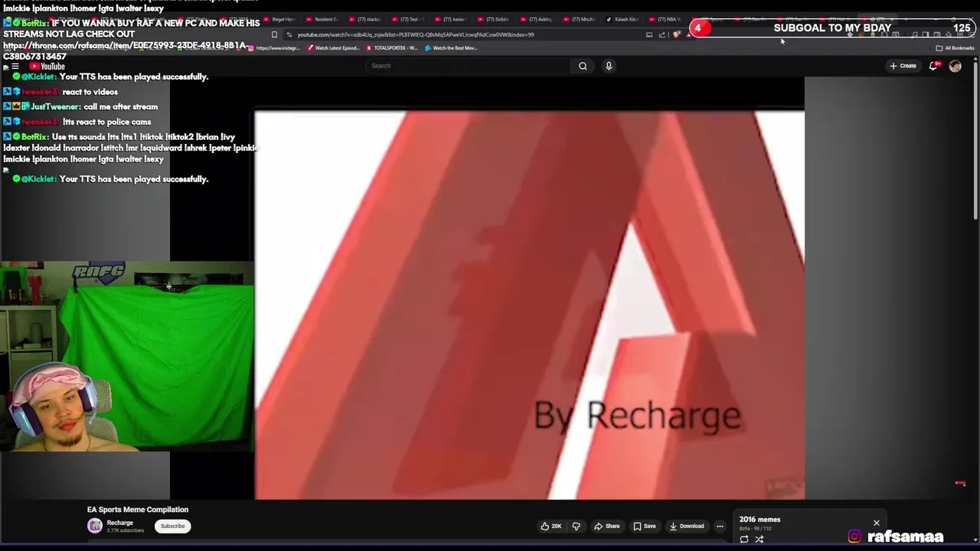Click the browser address bar URL

pyautogui.click(x=416, y=34)
